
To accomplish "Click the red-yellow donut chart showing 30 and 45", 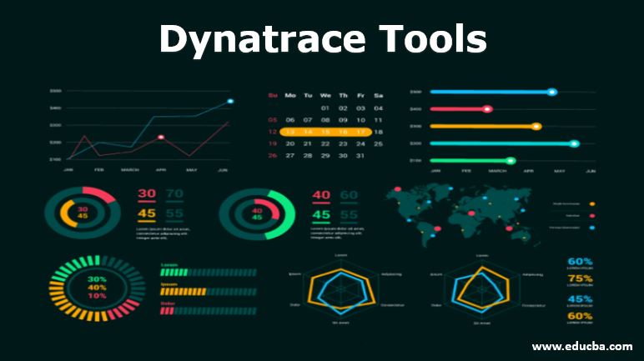I will point(83,213).
